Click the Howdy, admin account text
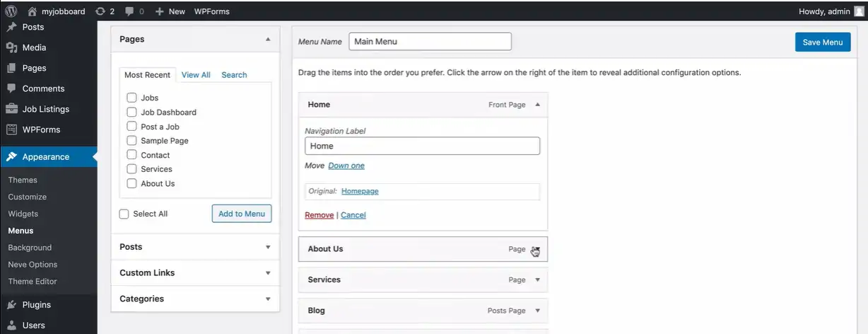The height and width of the screenshot is (334, 868). [x=824, y=11]
